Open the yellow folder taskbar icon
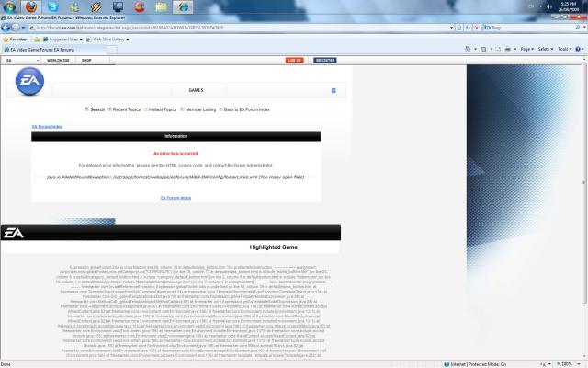 click(162, 6)
